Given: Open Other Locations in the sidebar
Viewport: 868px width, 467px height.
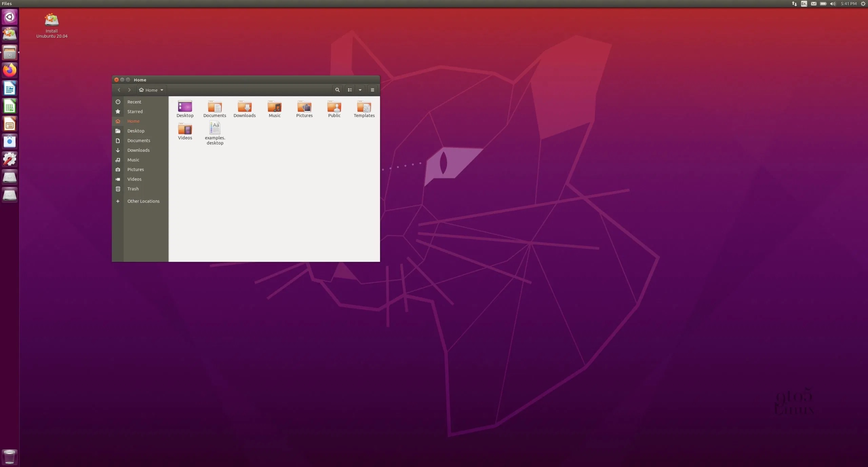Looking at the screenshot, I should (143, 201).
